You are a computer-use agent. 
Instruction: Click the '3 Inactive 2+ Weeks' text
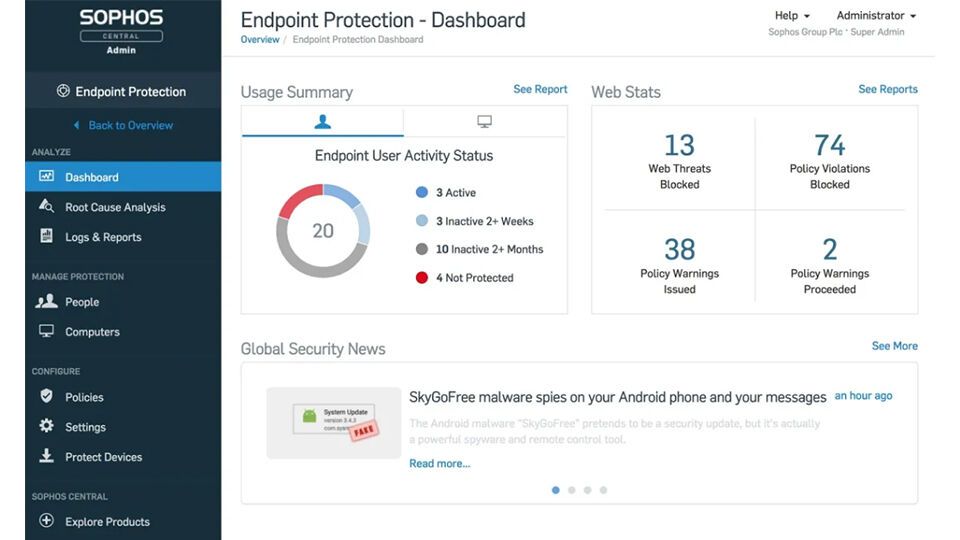[x=484, y=221]
